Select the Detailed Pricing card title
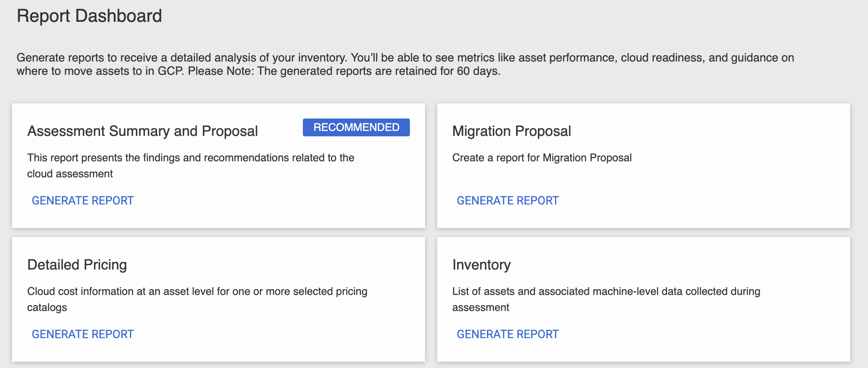This screenshot has width=868, height=368. point(77,265)
